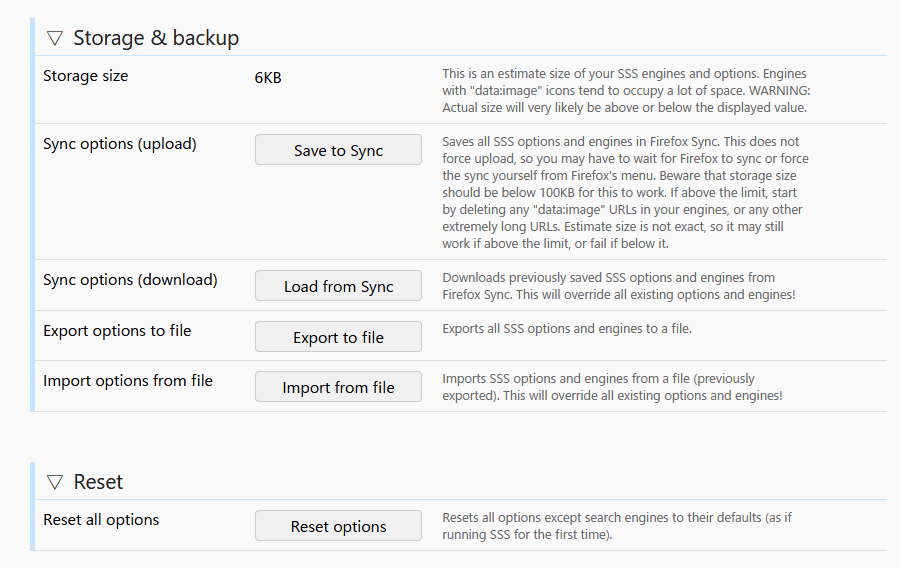The width and height of the screenshot is (900, 568).
Task: Click the description starting 'This is an estimate size'
Action: [x=626, y=91]
